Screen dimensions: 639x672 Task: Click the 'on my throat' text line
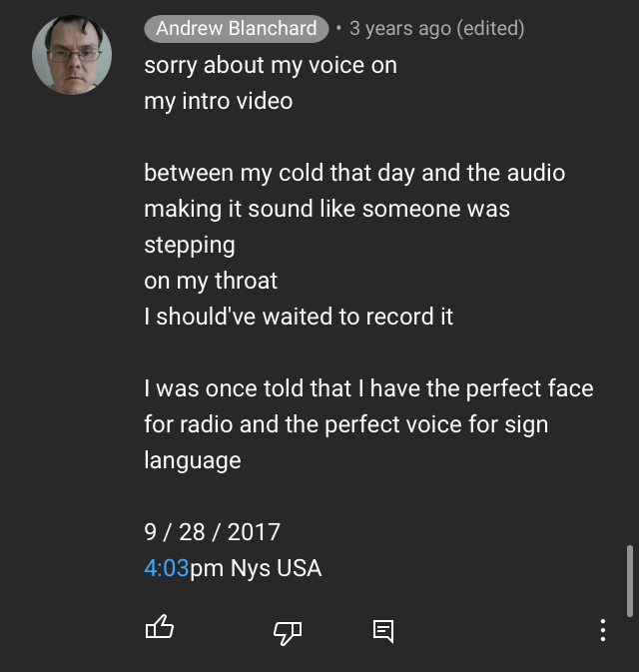[211, 282]
